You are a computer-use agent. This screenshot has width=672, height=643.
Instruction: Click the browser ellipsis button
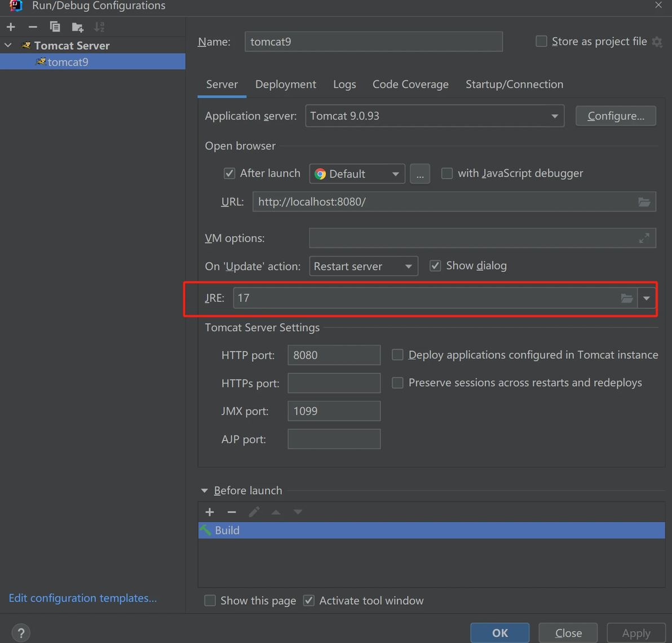(419, 174)
